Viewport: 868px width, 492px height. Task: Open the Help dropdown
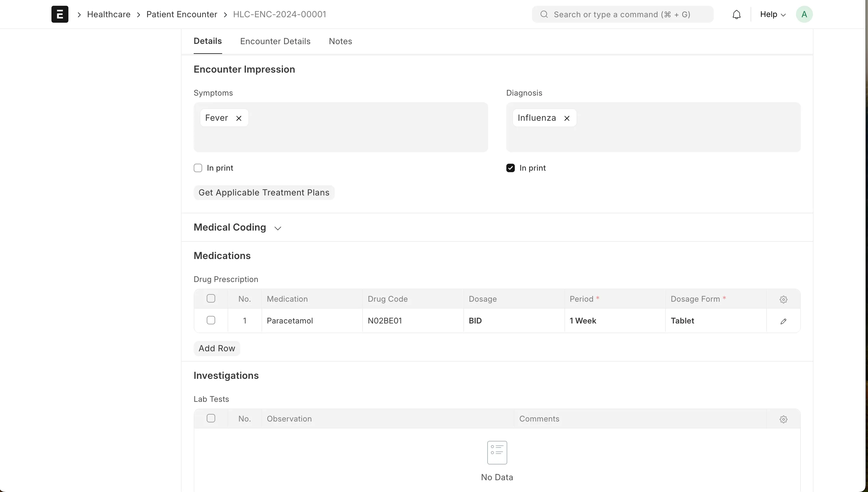[x=773, y=14]
